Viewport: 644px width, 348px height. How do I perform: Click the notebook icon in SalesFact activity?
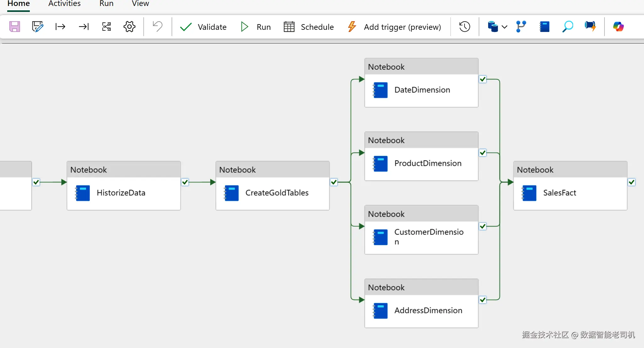pos(529,193)
